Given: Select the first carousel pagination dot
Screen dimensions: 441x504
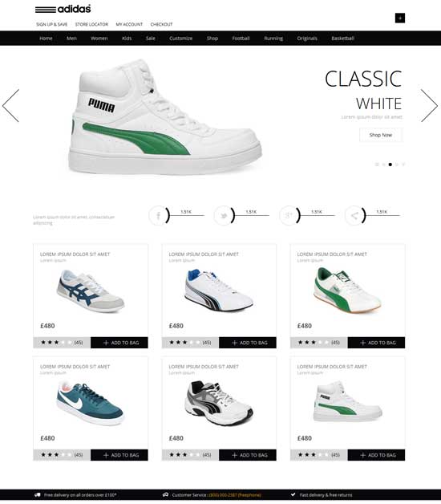Looking at the screenshot, I should (377, 165).
